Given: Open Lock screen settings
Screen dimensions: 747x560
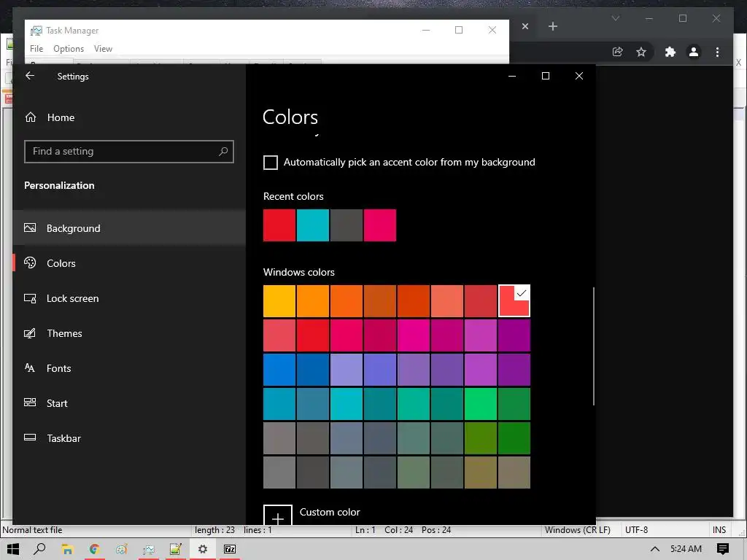Looking at the screenshot, I should click(129, 298).
